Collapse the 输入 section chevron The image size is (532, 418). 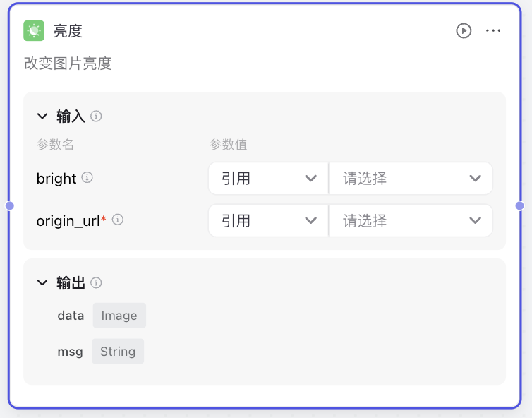pyautogui.click(x=42, y=116)
